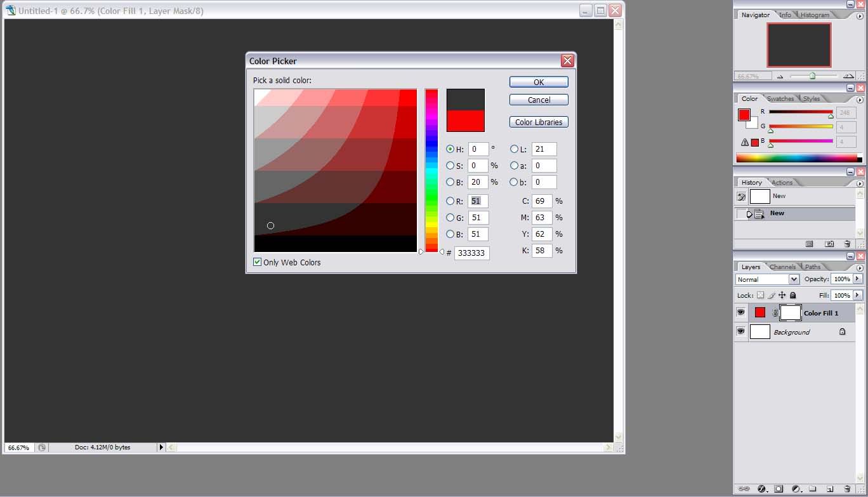Click the history brush source icon beside snapshot
Viewport: 868px width, 497px height.
tap(741, 197)
